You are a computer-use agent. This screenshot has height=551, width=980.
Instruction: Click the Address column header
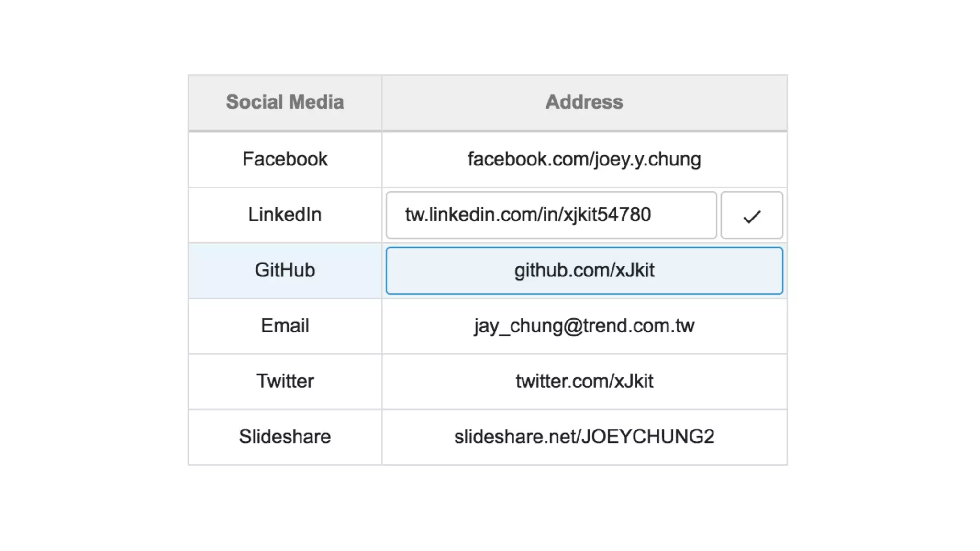584,102
